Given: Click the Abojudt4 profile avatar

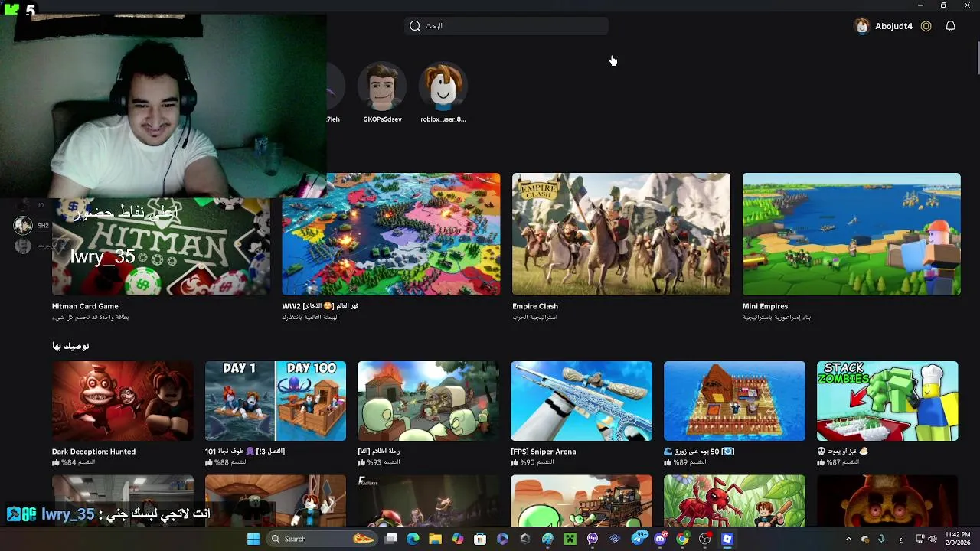Looking at the screenshot, I should 862,26.
